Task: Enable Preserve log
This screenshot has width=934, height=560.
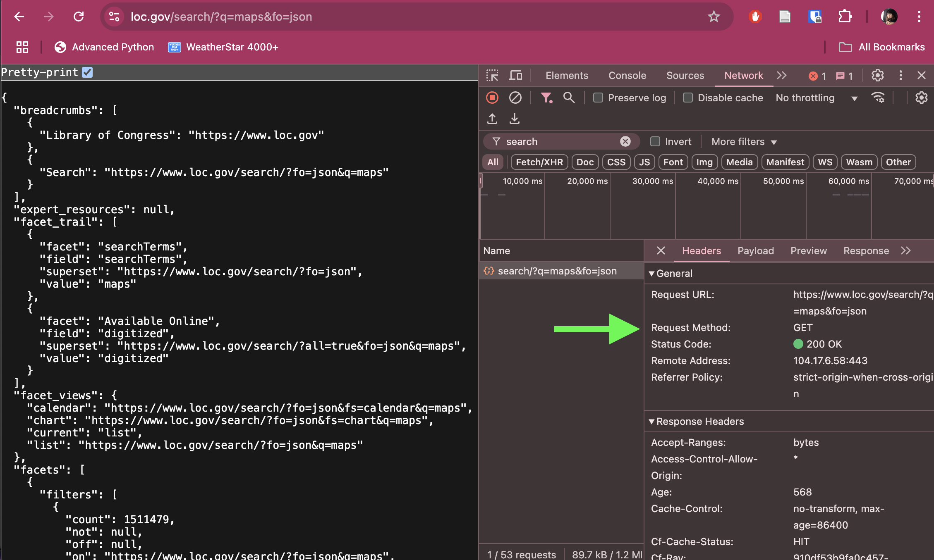Action: (x=598, y=98)
